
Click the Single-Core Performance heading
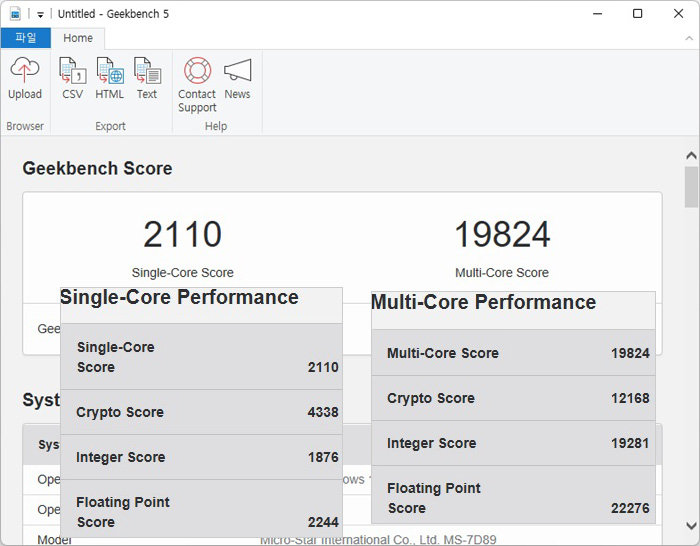(x=179, y=297)
